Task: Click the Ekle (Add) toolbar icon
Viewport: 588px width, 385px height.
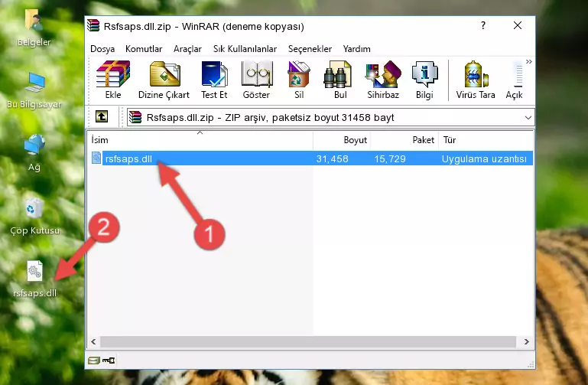Action: [x=113, y=80]
